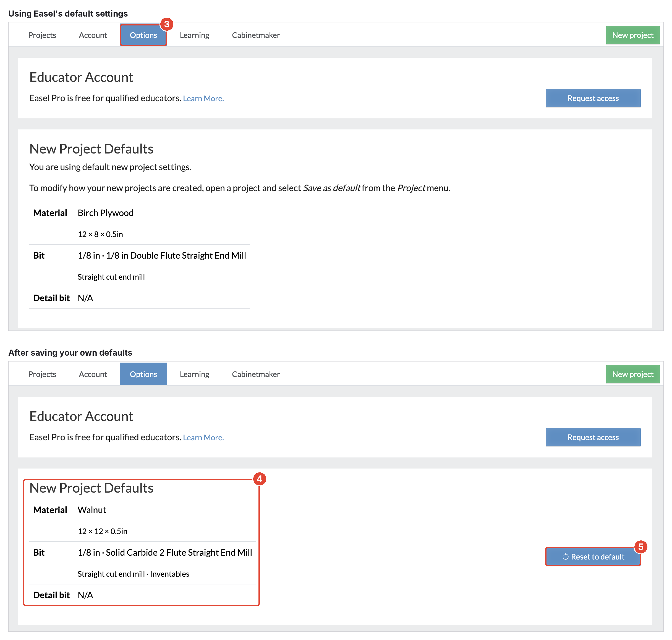672x640 pixels.
Task: Click New project button in the bottom panel
Action: pos(632,374)
